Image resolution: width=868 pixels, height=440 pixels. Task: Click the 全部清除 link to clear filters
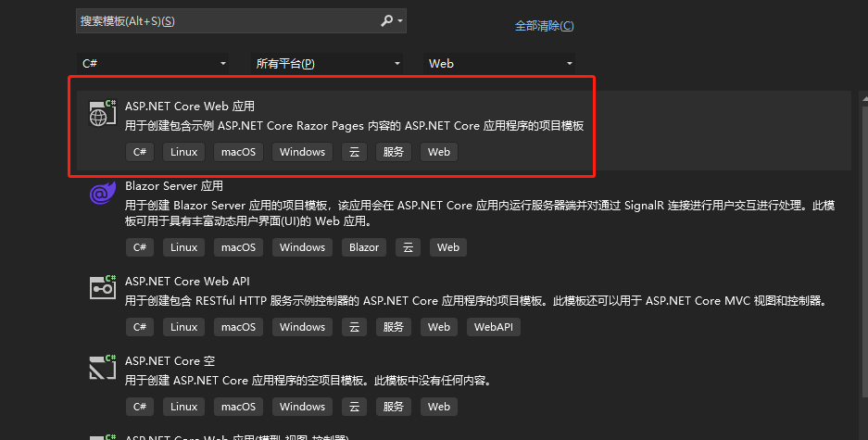(x=544, y=26)
